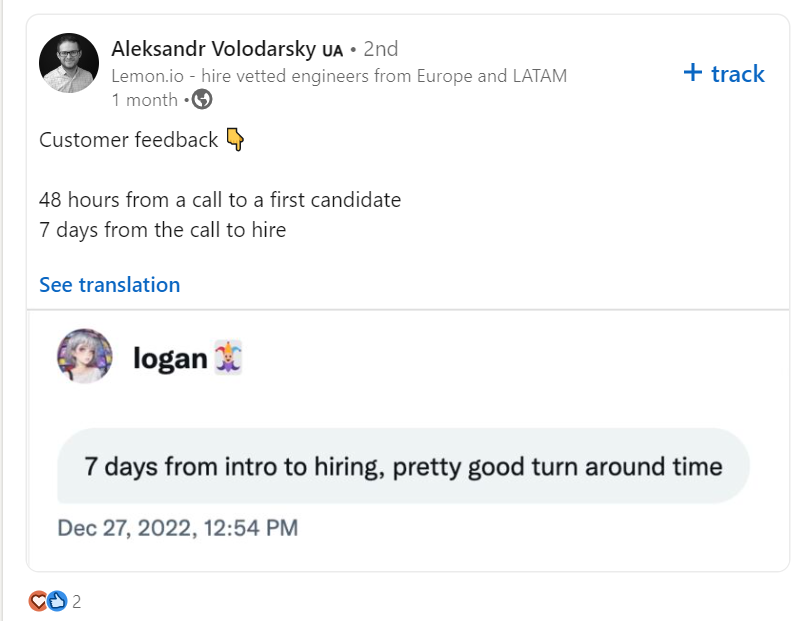
Task: Click Aleksandr Volodarsky's profile photo
Action: 69,63
